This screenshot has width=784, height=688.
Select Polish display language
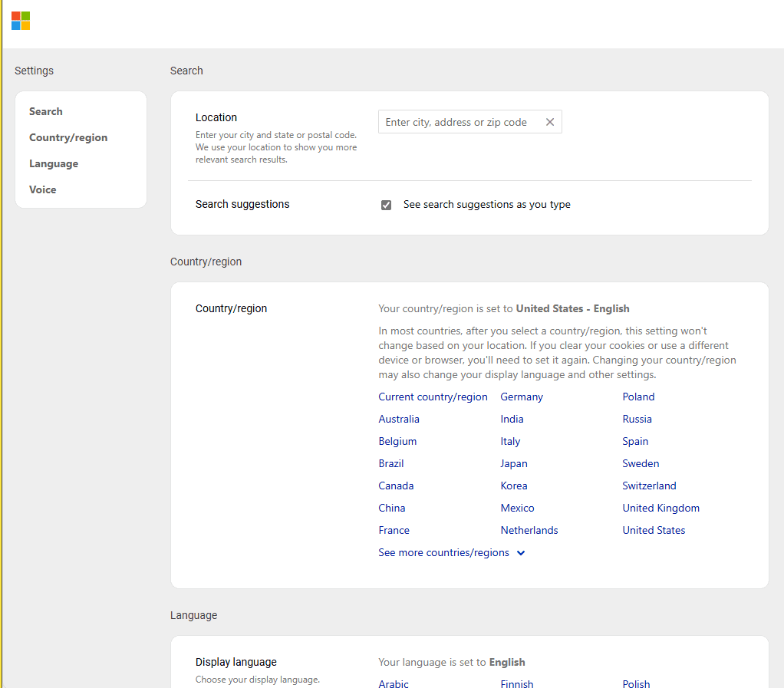(637, 683)
